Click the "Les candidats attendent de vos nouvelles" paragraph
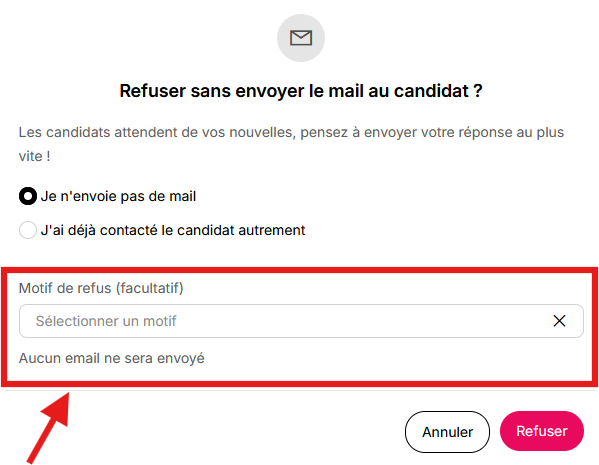The image size is (599, 465). (291, 144)
